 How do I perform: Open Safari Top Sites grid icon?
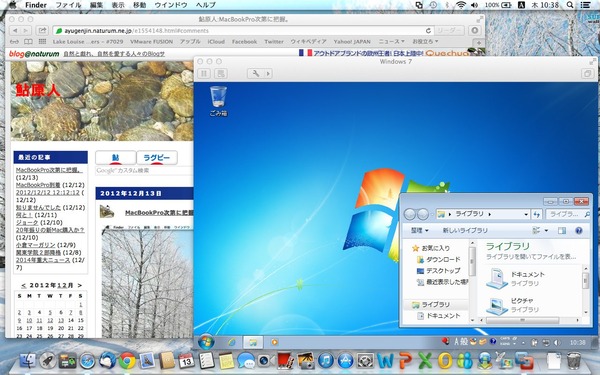coord(42,41)
